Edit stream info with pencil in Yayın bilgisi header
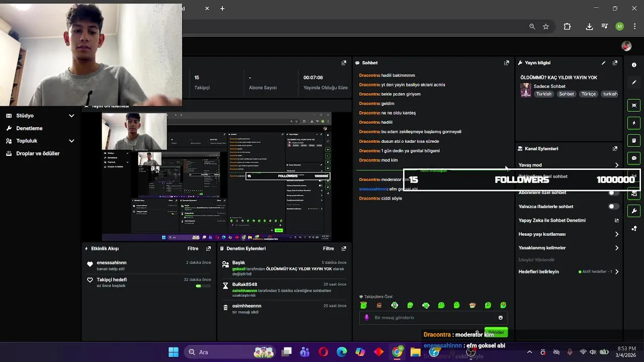644x362 pixels. pos(603,63)
